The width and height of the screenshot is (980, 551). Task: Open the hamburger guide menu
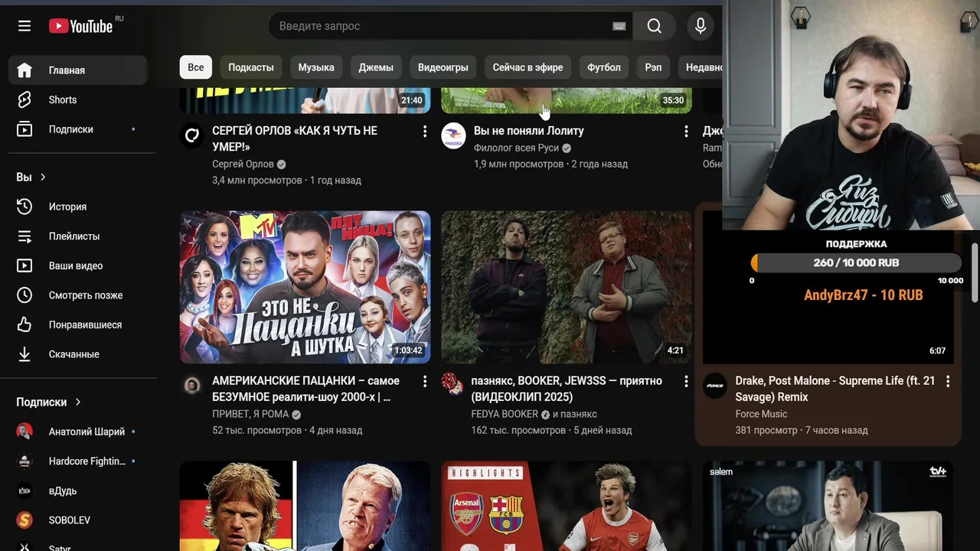coord(24,26)
